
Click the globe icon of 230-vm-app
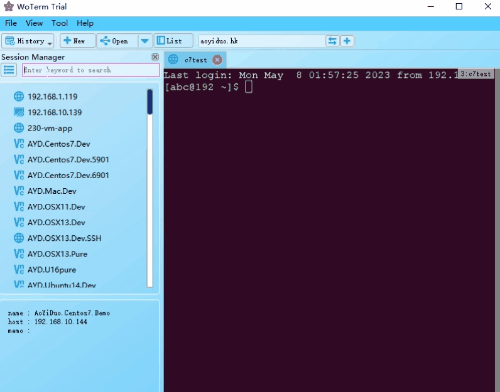(x=19, y=128)
